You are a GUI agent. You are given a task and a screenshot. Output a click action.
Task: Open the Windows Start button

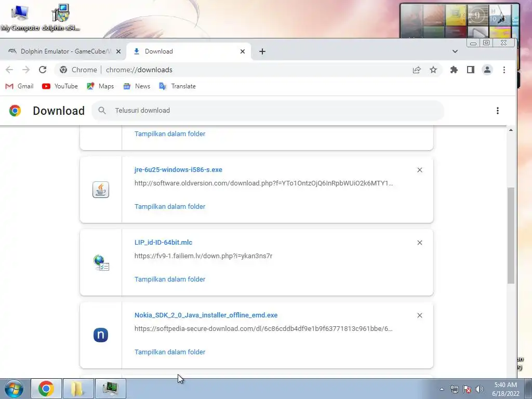point(14,389)
